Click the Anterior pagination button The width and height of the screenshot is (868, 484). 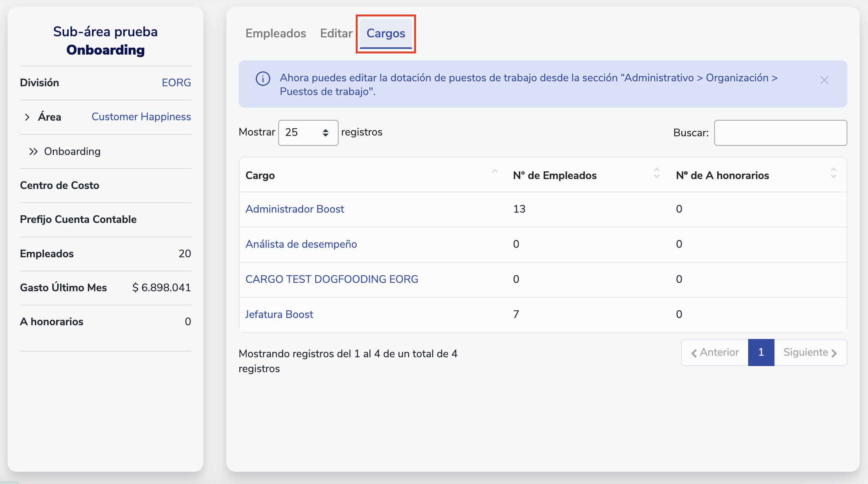tap(715, 352)
